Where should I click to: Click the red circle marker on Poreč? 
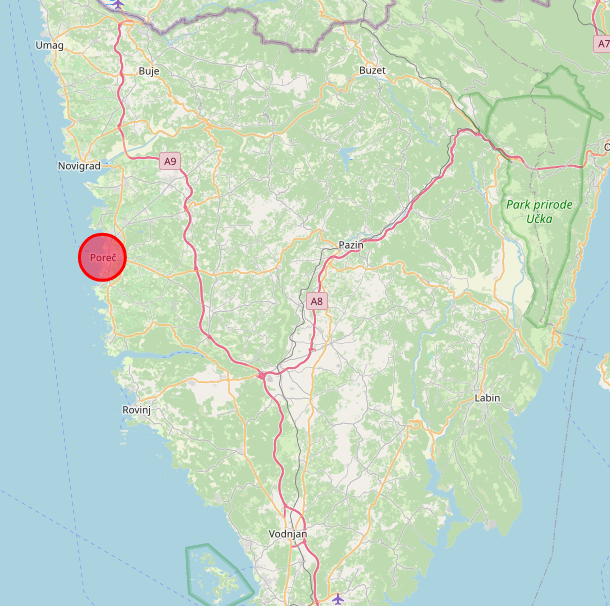tap(102, 257)
